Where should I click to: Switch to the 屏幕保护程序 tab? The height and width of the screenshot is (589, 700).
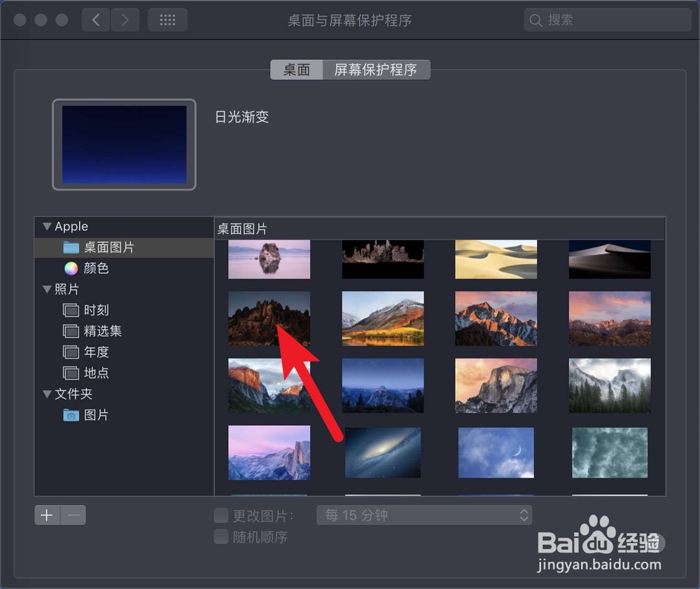coord(377,69)
